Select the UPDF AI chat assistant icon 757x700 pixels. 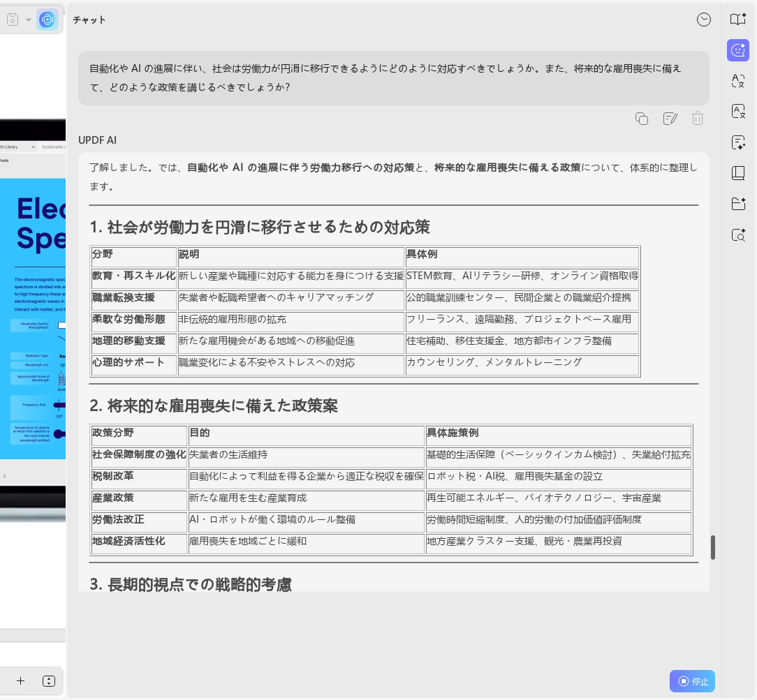737,50
